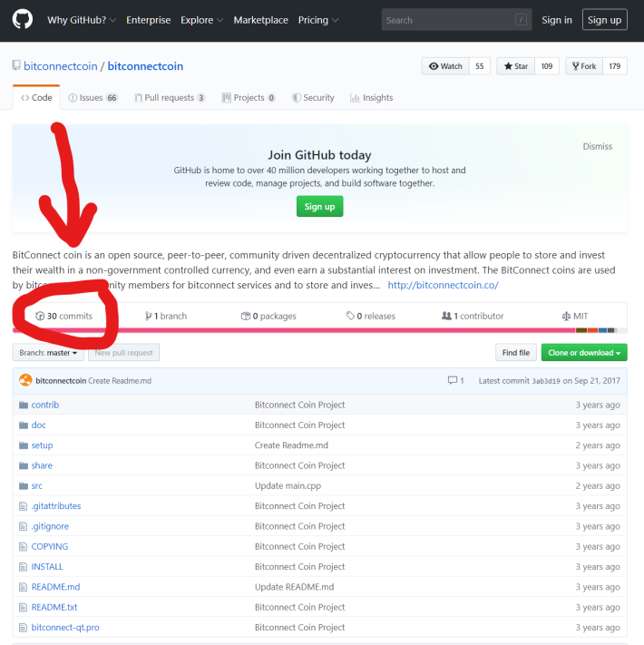Open the 30 commits history icon
Image resolution: width=644 pixels, height=645 pixels.
[x=40, y=316]
